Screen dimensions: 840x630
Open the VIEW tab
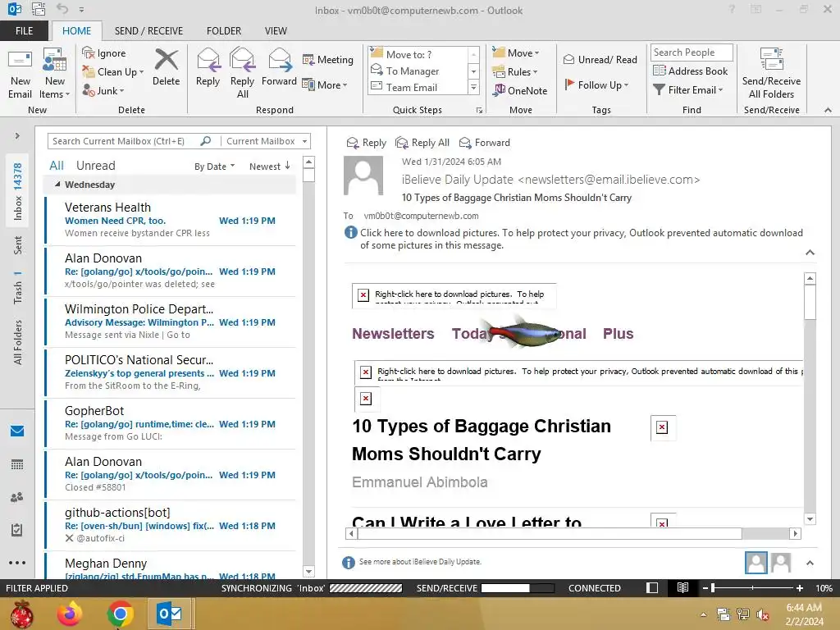[x=276, y=30]
